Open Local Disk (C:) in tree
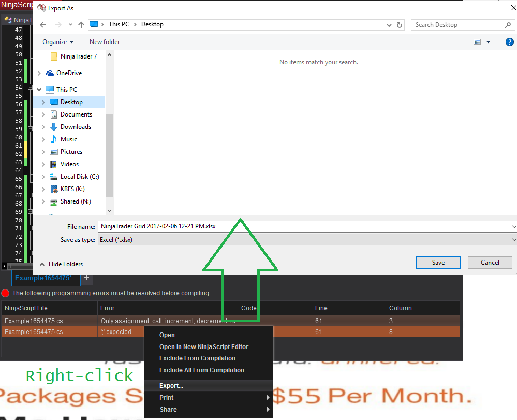This screenshot has width=517, height=420. (x=80, y=177)
